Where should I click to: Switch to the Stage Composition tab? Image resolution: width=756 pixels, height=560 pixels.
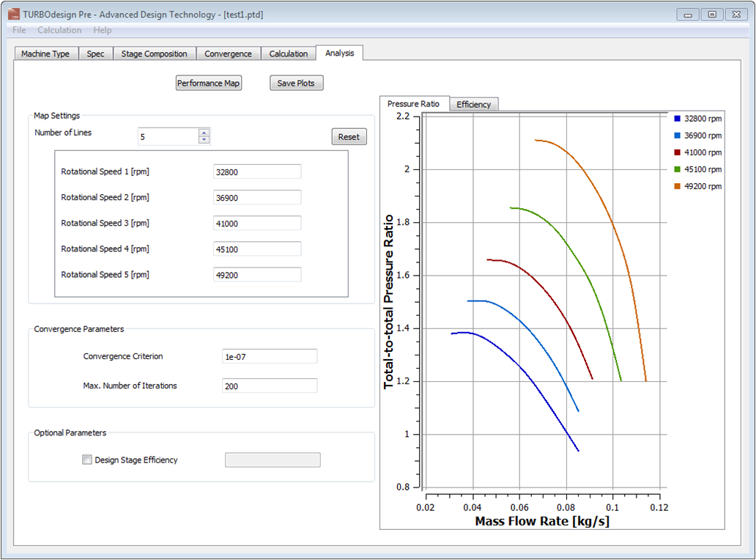pyautogui.click(x=154, y=53)
